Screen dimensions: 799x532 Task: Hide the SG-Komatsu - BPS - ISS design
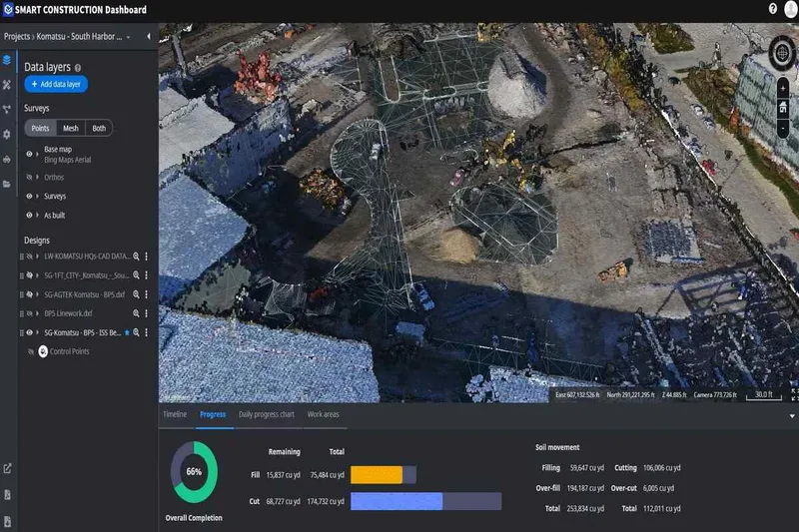click(x=29, y=332)
